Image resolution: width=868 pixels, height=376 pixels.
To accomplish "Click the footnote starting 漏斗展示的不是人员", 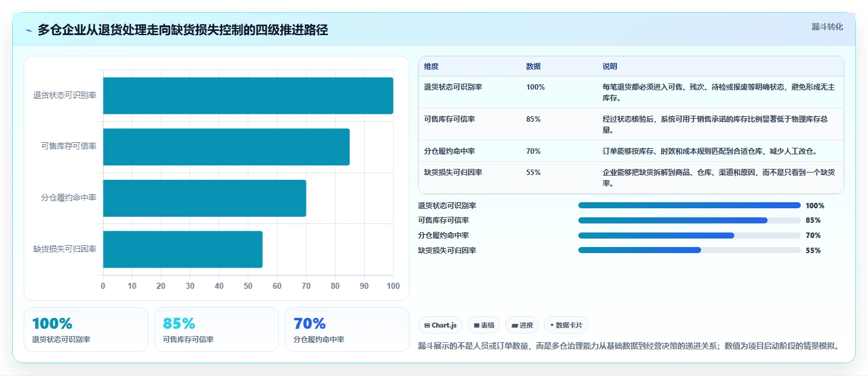I will click(x=628, y=346).
